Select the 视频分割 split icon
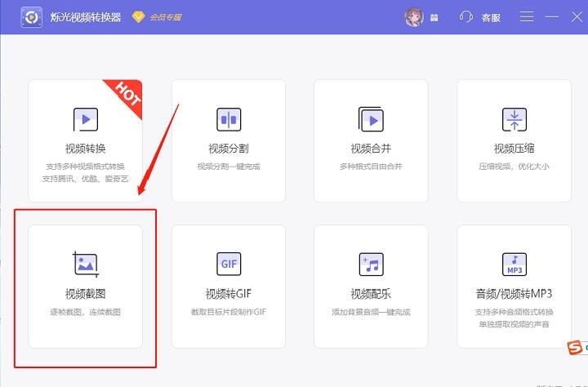 229,120
